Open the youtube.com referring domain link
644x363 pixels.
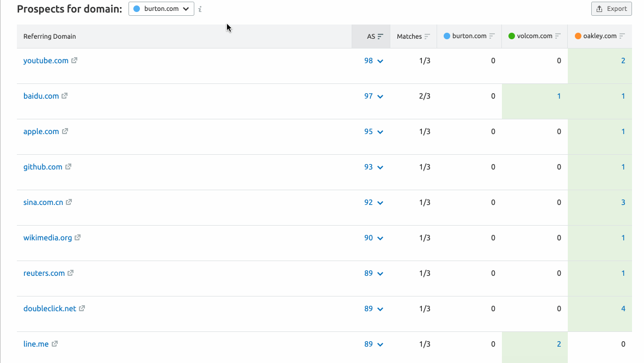click(46, 60)
